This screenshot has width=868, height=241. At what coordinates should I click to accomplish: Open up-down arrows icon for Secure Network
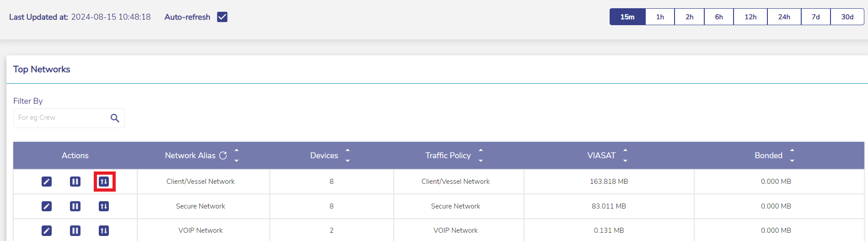(x=104, y=206)
